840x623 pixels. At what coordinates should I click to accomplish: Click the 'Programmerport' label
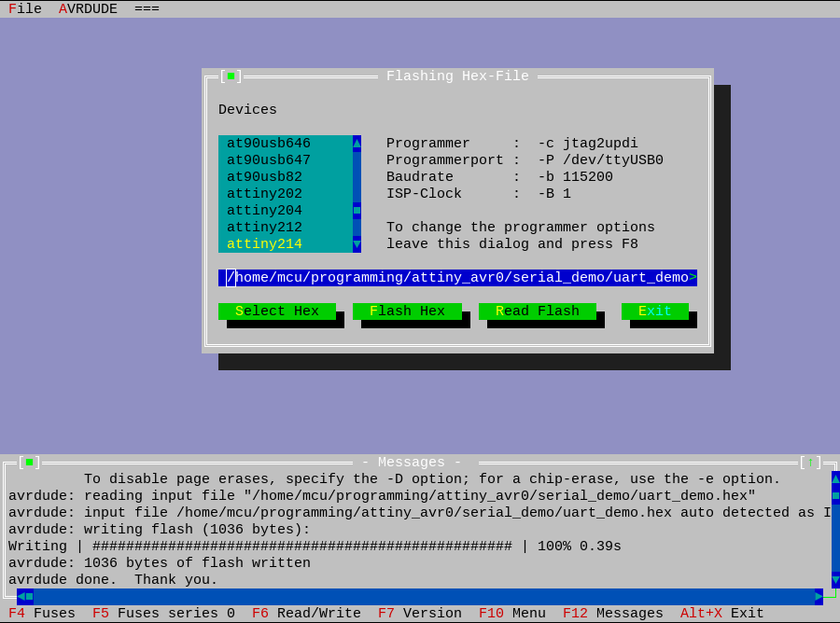pyautogui.click(x=445, y=160)
